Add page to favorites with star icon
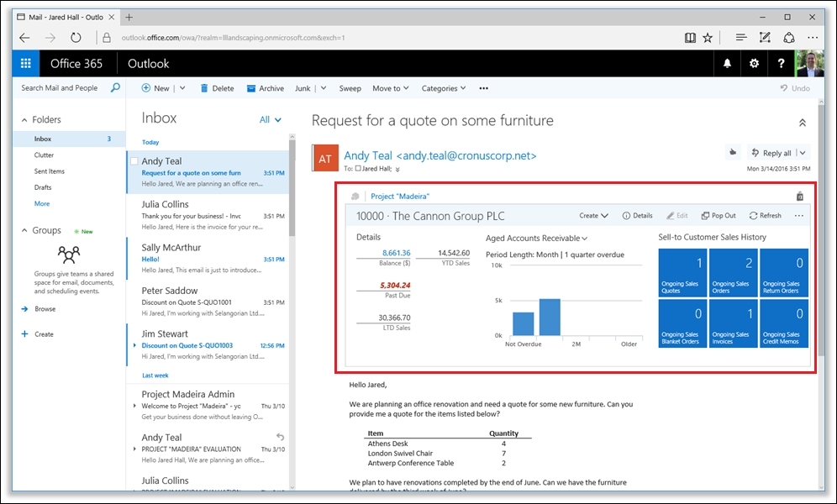 point(708,37)
